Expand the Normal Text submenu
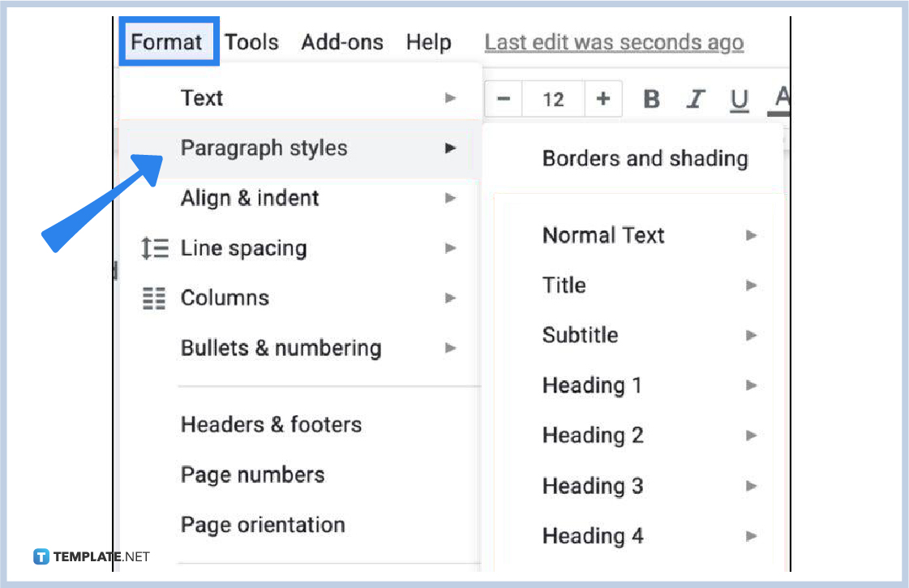The height and width of the screenshot is (588, 909). pos(751,235)
